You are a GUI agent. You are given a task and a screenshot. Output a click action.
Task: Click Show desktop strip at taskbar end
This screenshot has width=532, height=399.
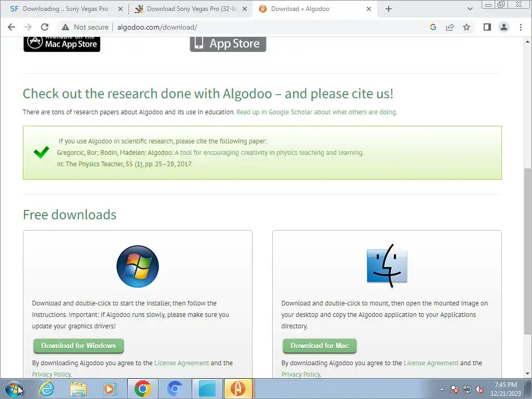[x=529, y=389]
